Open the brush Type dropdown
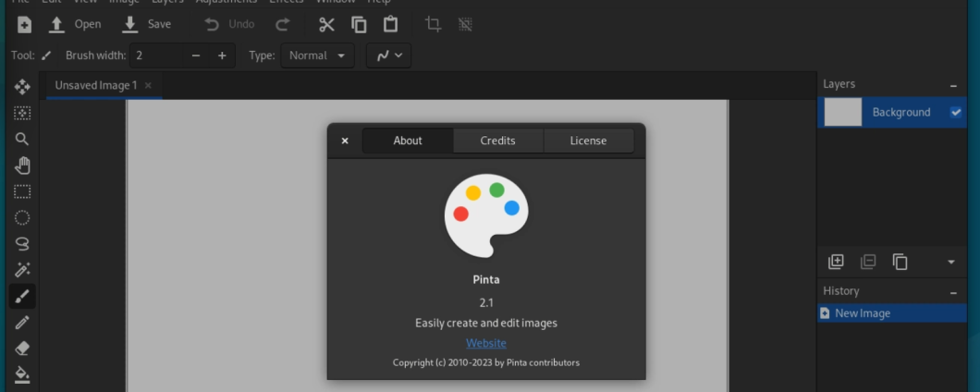980x392 pixels. click(316, 55)
